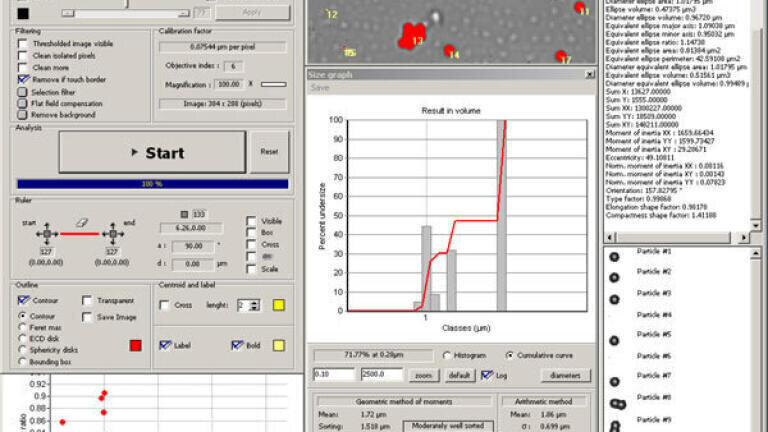Toggle the Log scale checkbox
The height and width of the screenshot is (432, 768).
tap(486, 375)
